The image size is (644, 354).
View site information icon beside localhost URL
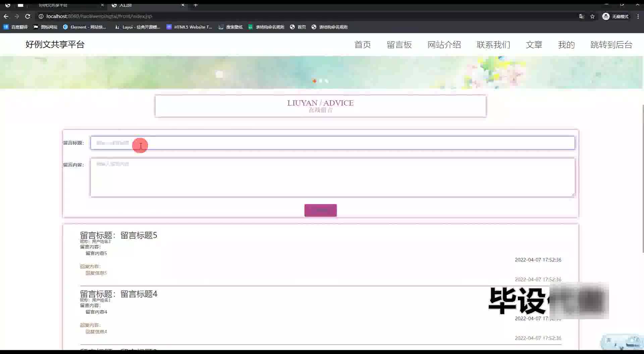[41, 16]
